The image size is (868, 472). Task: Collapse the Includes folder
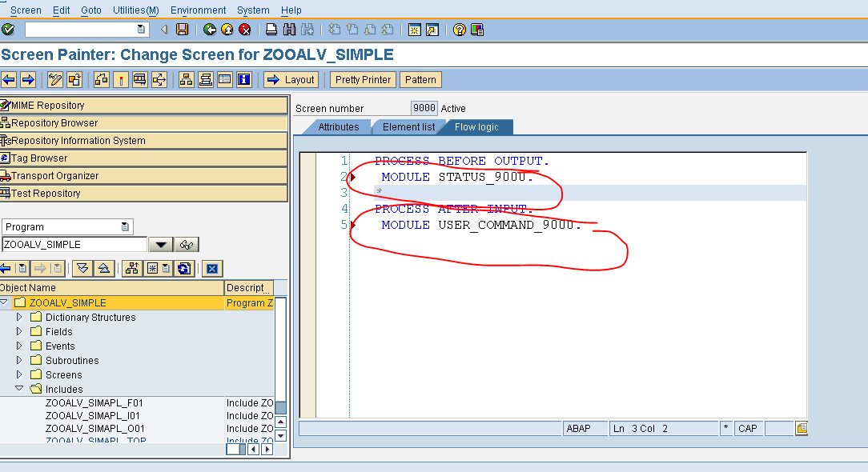(x=21, y=389)
